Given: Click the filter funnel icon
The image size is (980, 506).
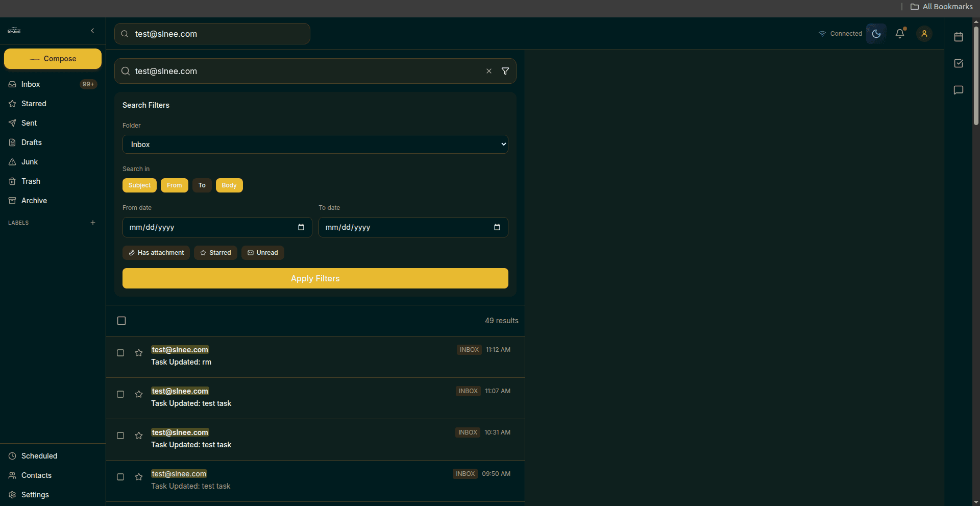Looking at the screenshot, I should coord(505,71).
